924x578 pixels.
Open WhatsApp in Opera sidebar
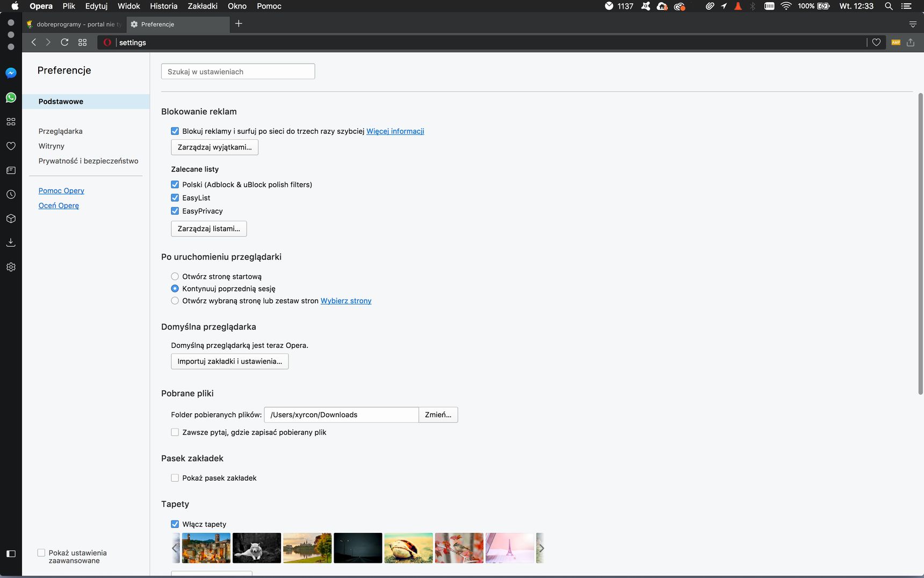click(x=11, y=97)
